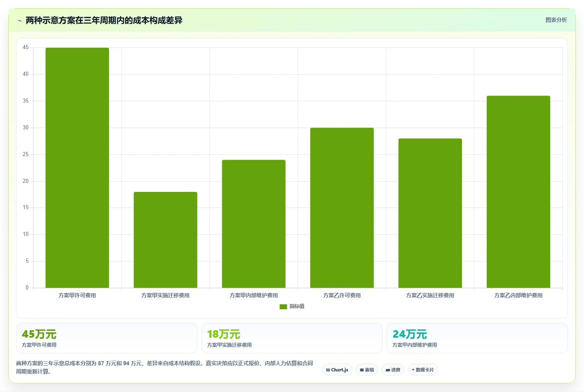Click the Chart.js tag chip
This screenshot has width=584, height=392.
click(x=337, y=370)
